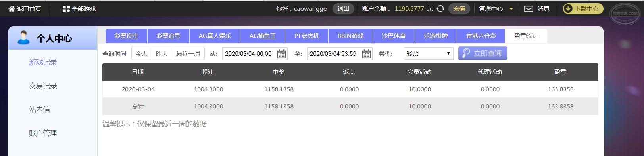This screenshot has width=644, height=156.
Task: Refresh account balance with the circular arrows icon
Action: point(440,9)
